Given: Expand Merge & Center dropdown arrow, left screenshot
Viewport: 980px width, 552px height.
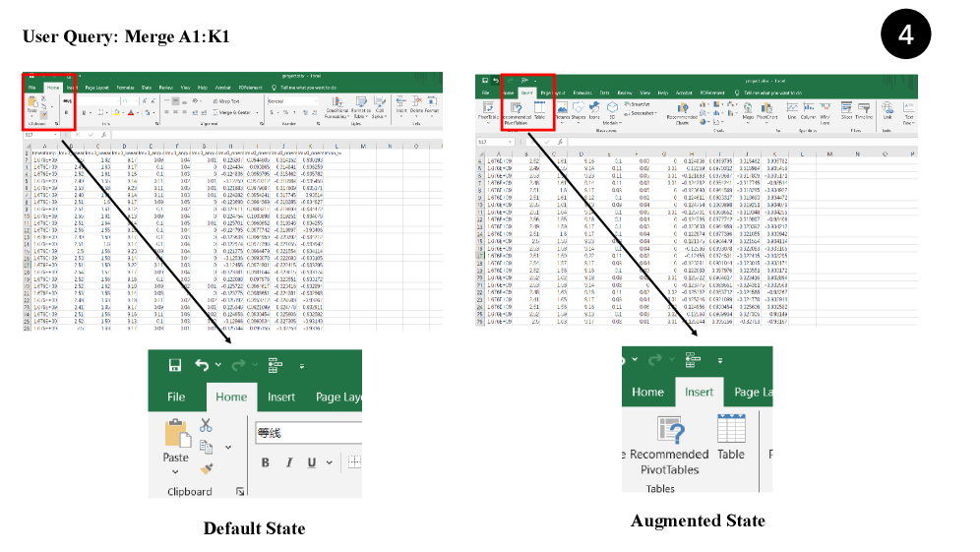Looking at the screenshot, I should 257,112.
